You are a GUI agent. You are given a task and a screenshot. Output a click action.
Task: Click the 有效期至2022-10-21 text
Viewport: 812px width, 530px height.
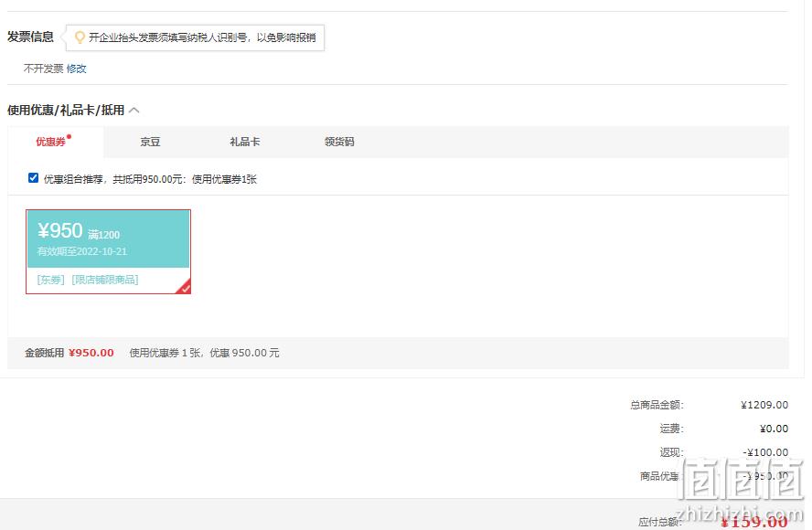(x=81, y=251)
